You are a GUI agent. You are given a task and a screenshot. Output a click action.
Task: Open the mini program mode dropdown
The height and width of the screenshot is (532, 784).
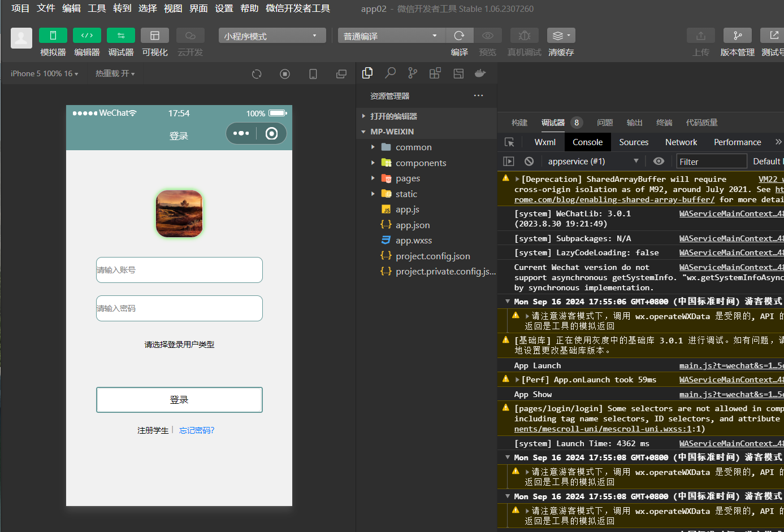(272, 36)
